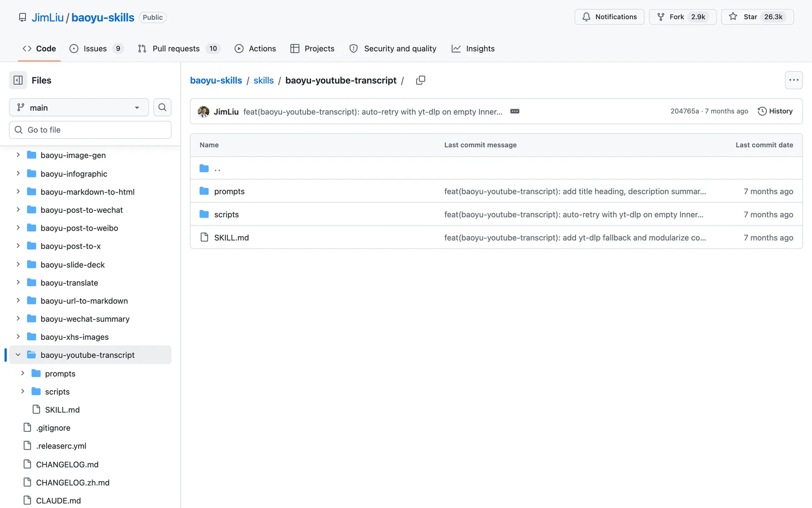Open the main branch dropdown
The height and width of the screenshot is (508, 812).
(79, 108)
